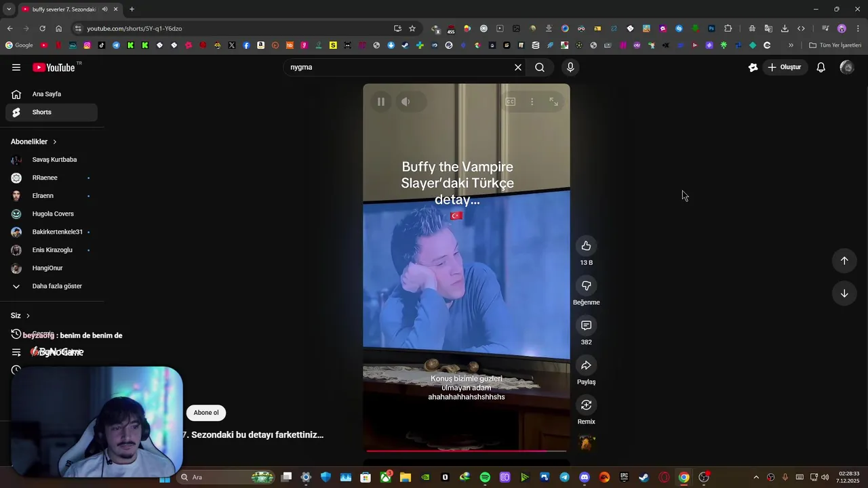Open Epic Games from the taskbar
This screenshot has width=868, height=488.
[x=624, y=477]
